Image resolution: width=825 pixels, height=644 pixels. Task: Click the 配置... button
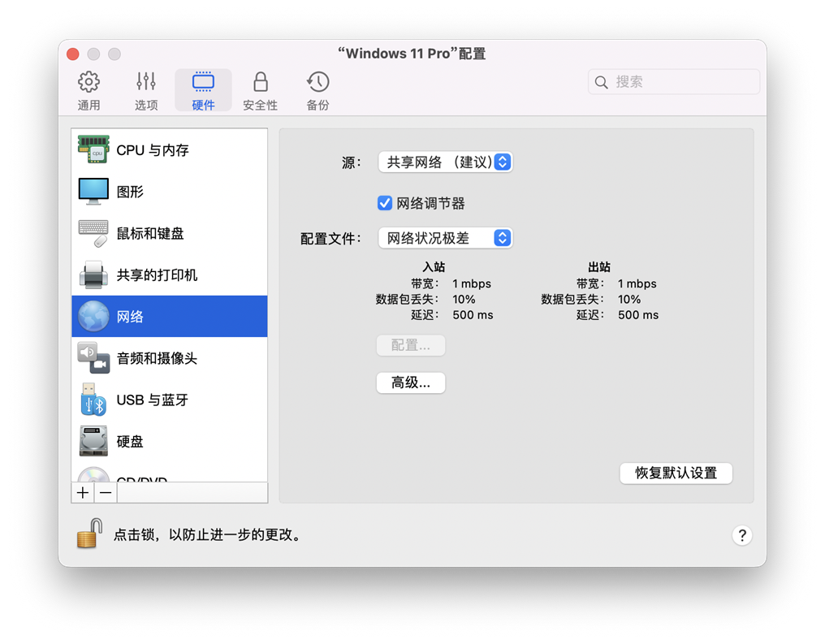click(x=410, y=345)
